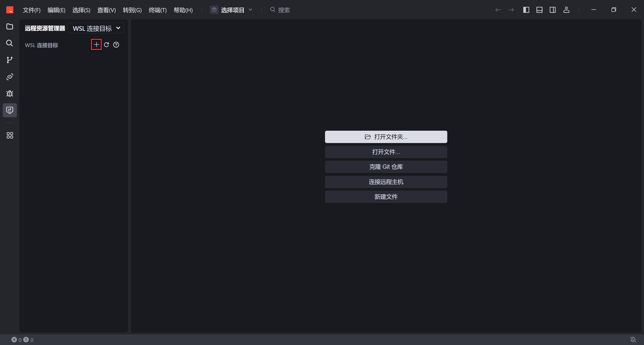The height and width of the screenshot is (345, 644).
Task: Toggle the left primary sidebar layout
Action: pyautogui.click(x=526, y=10)
